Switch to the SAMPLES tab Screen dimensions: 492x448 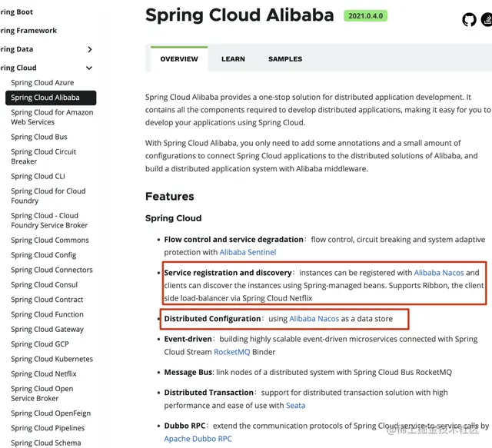[285, 59]
